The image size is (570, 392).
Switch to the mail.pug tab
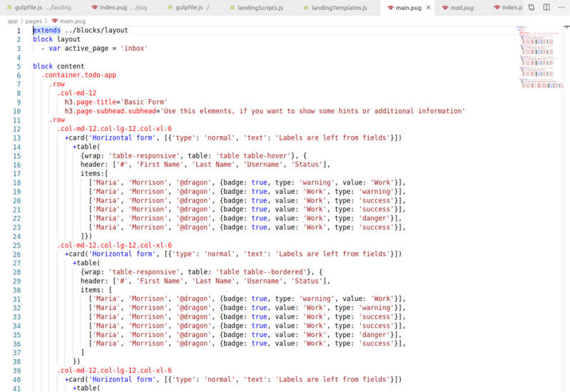click(x=464, y=8)
